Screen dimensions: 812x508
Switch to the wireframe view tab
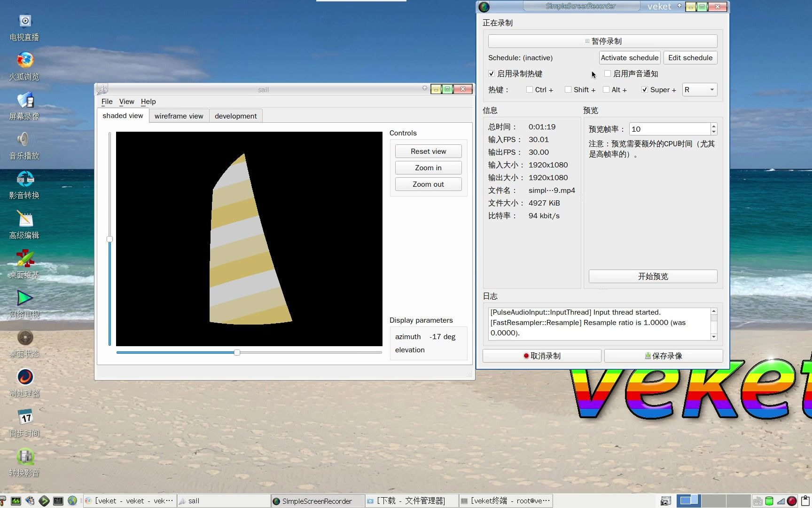pos(179,116)
